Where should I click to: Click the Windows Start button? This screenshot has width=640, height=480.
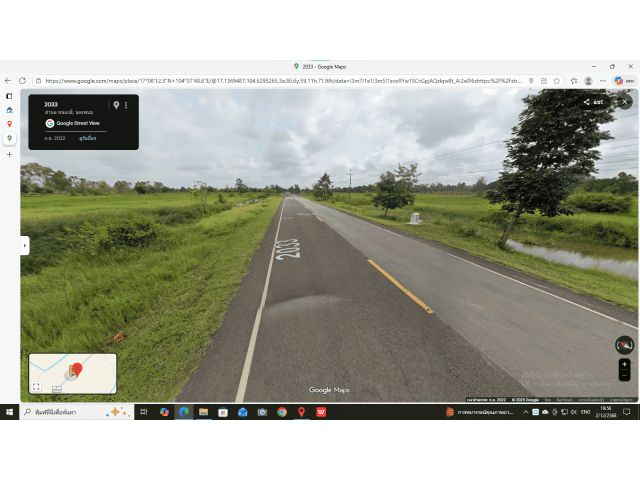(x=9, y=412)
